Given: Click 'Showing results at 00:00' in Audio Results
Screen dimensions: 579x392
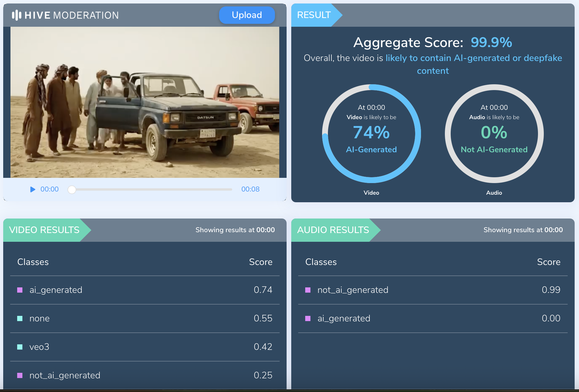Looking at the screenshot, I should click(523, 230).
